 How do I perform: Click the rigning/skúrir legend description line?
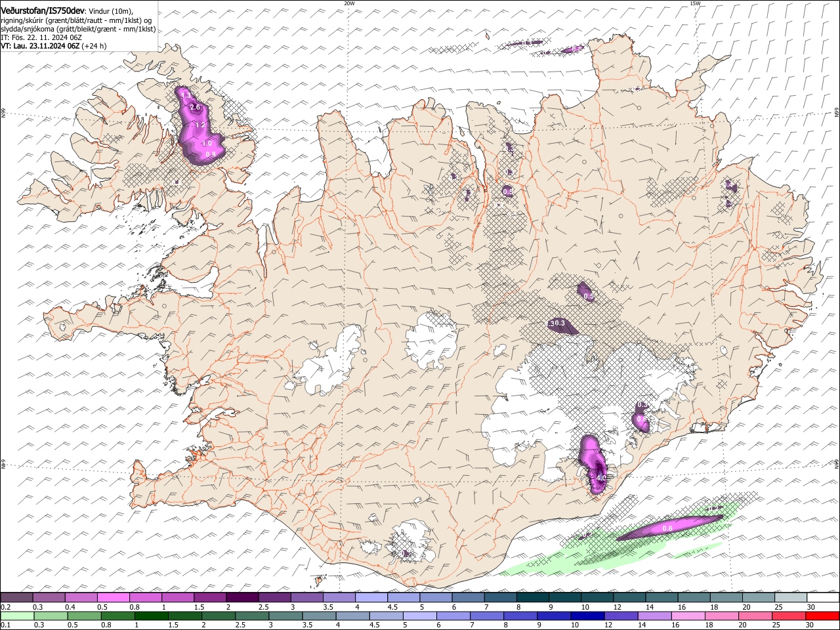coord(75,20)
